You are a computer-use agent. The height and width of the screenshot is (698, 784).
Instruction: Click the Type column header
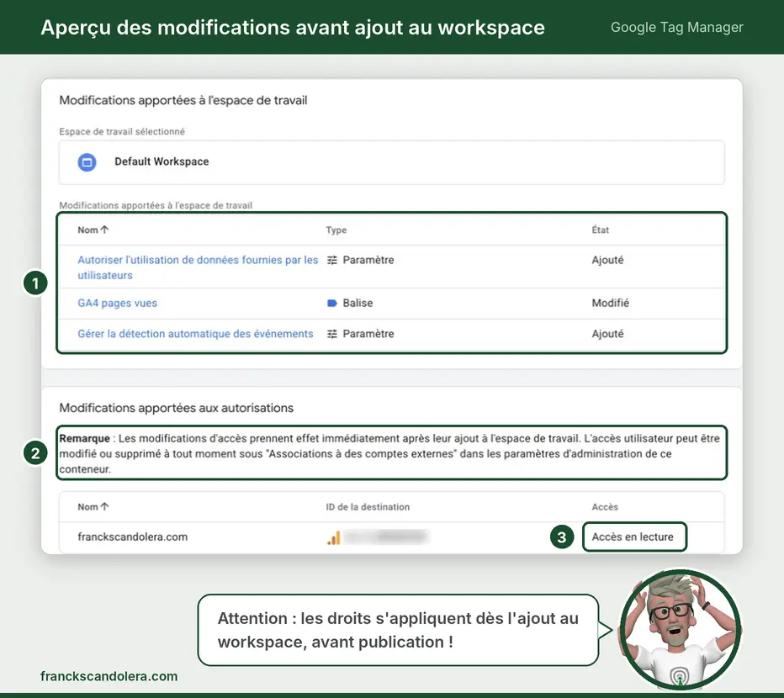pos(336,230)
